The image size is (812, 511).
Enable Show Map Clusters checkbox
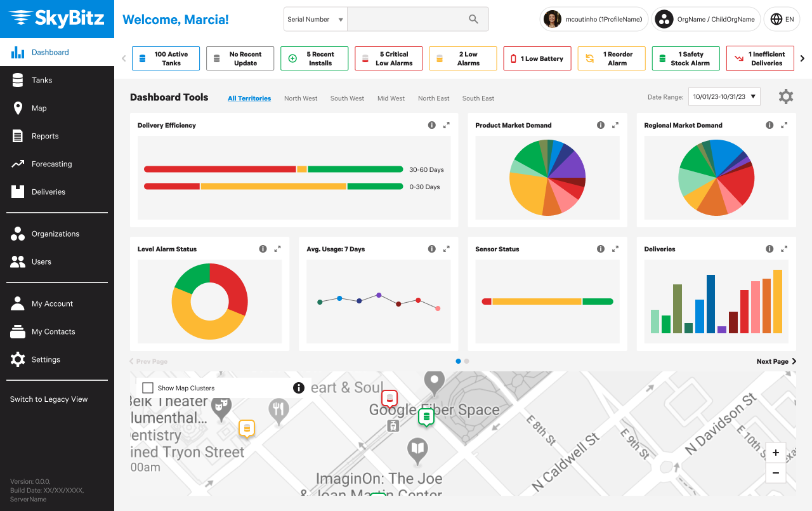(x=148, y=388)
